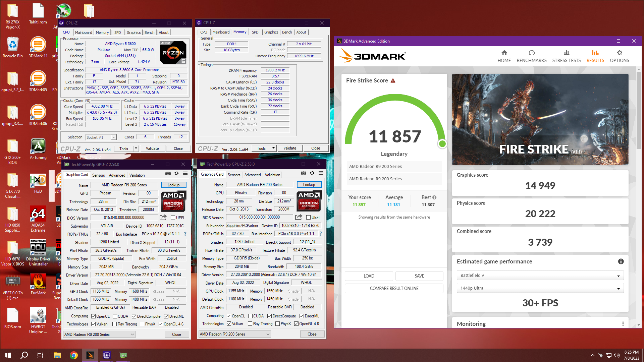644x362 pixels.
Task: Open the 3DMark 11 desktop shortcut
Action: 38,47
